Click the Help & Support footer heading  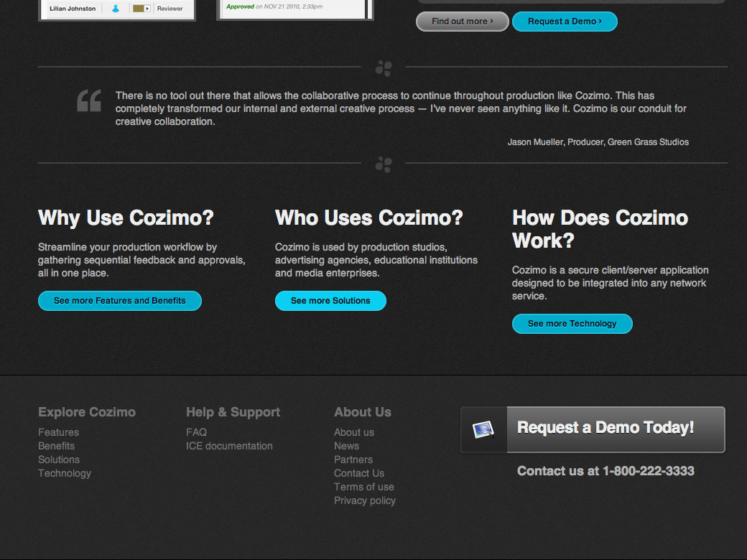(233, 412)
